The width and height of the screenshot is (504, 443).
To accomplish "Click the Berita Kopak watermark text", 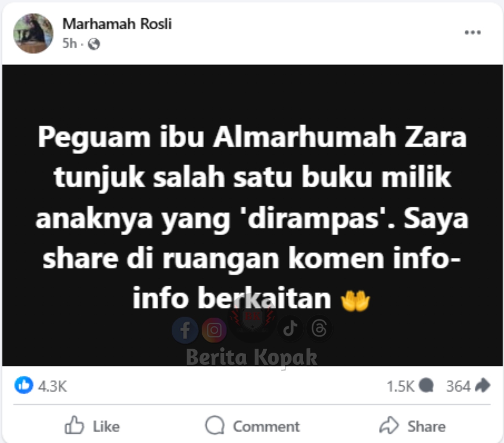I will 252,358.
